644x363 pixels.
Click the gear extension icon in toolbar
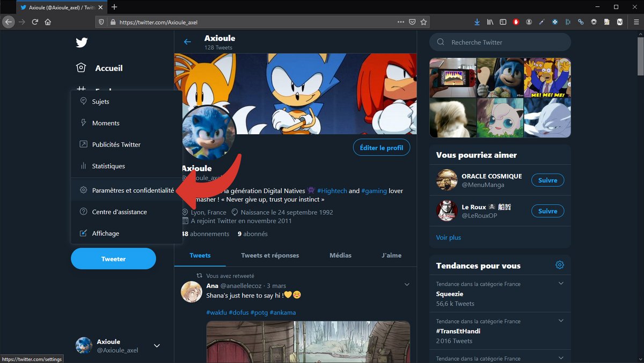pyautogui.click(x=594, y=22)
